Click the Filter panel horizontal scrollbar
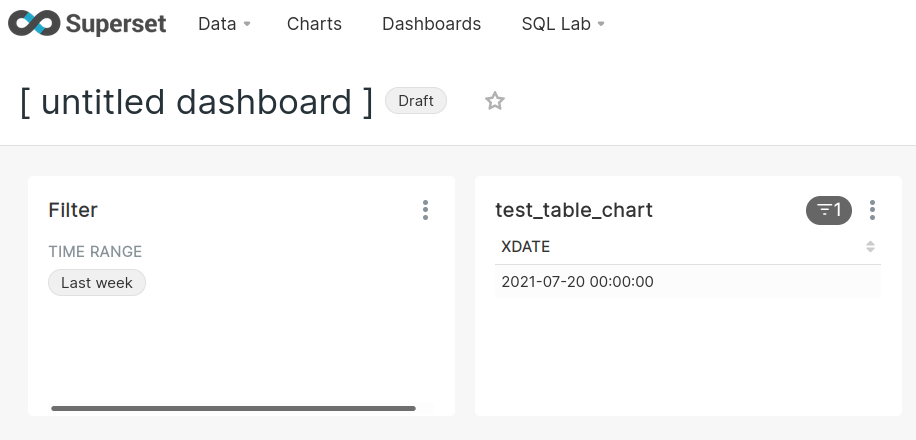 click(234, 408)
